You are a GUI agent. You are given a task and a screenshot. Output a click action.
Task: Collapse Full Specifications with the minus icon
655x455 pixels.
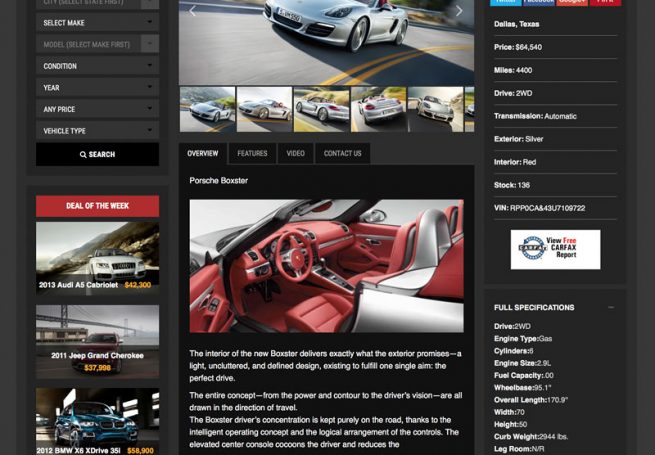(x=611, y=308)
